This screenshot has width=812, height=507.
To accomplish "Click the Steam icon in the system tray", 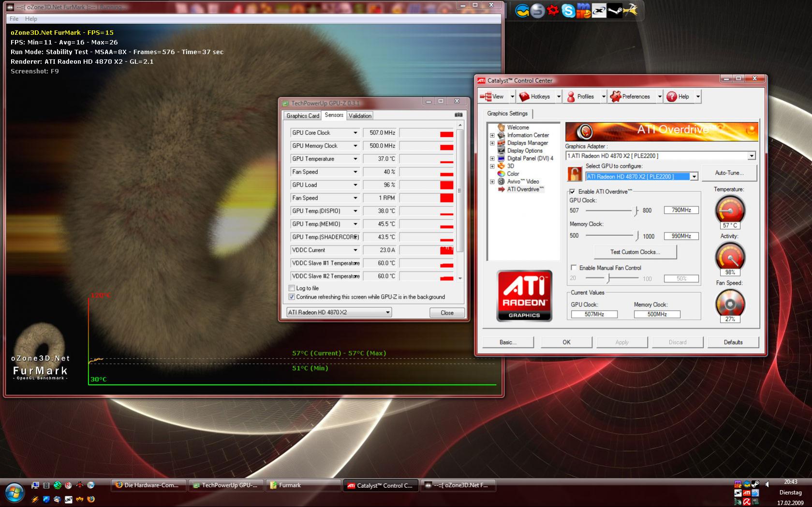I will (x=755, y=484).
